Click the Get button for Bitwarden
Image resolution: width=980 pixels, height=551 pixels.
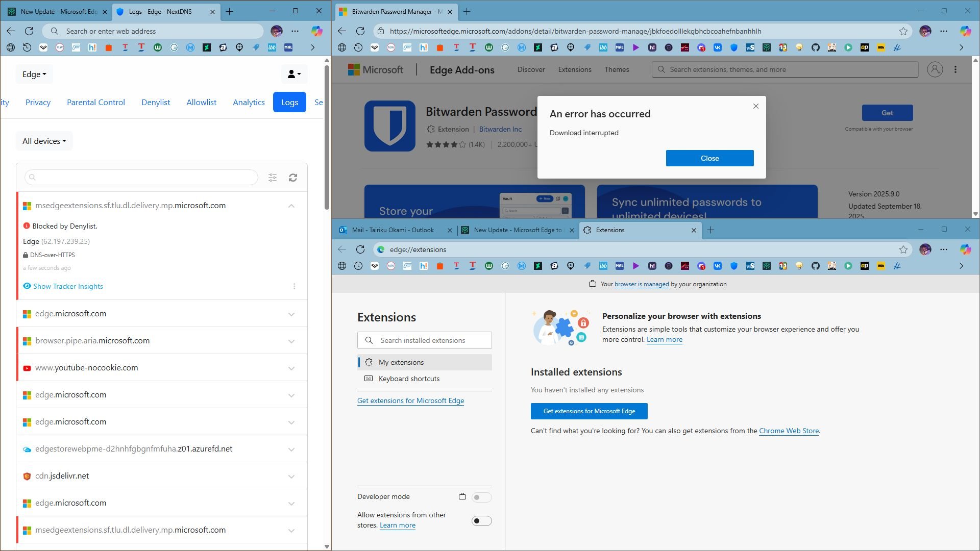pyautogui.click(x=887, y=113)
